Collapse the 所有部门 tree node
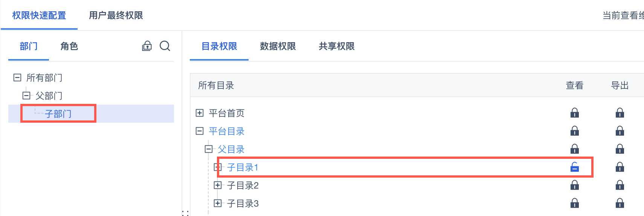The image size is (644, 216). [x=17, y=78]
